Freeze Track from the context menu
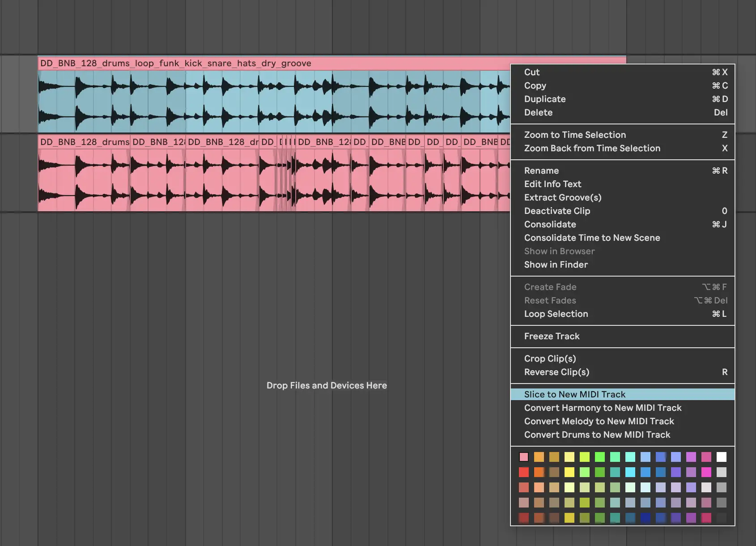This screenshot has height=546, width=756. tap(552, 336)
